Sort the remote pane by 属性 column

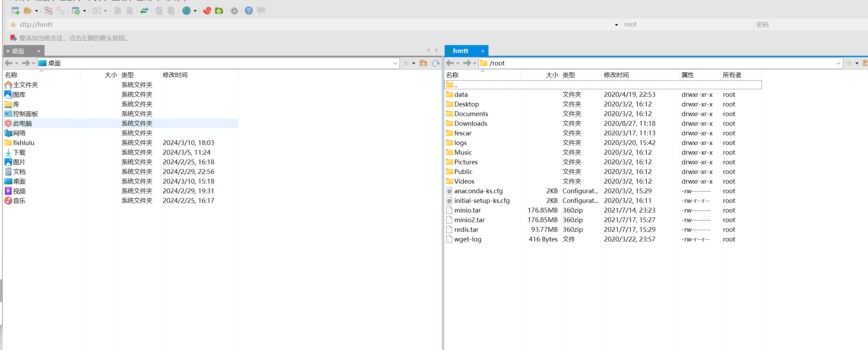(699, 75)
